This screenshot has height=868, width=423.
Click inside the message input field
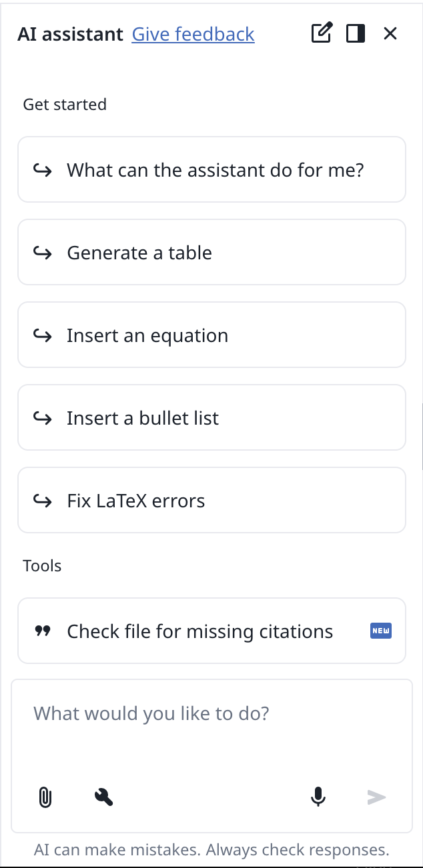coord(211,713)
